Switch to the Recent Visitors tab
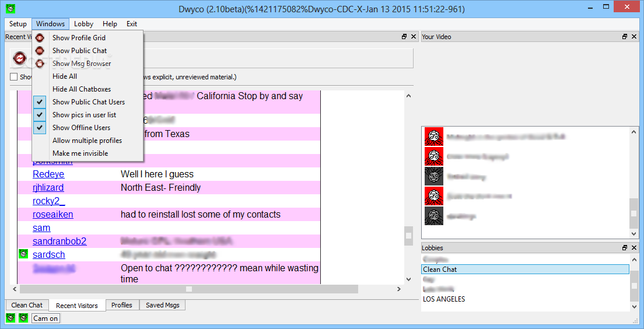Viewport: 644px width, 329px height. pos(77,305)
